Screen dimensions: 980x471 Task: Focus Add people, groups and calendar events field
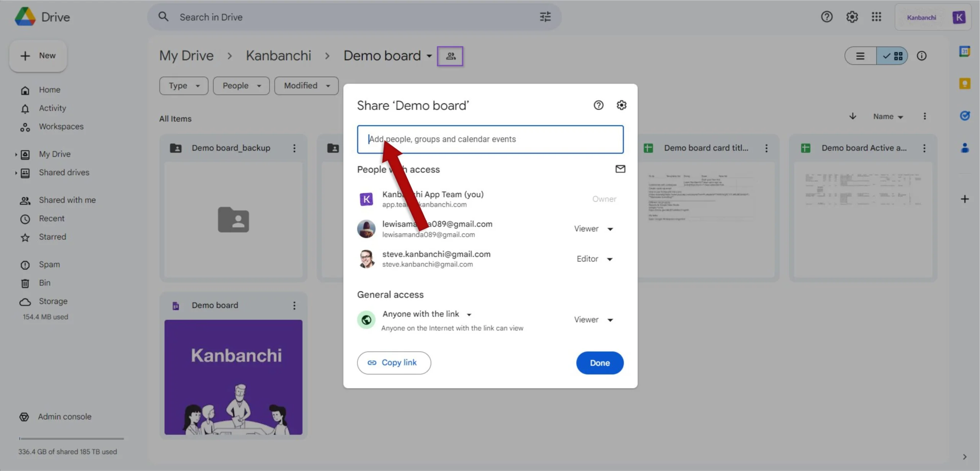(x=490, y=139)
